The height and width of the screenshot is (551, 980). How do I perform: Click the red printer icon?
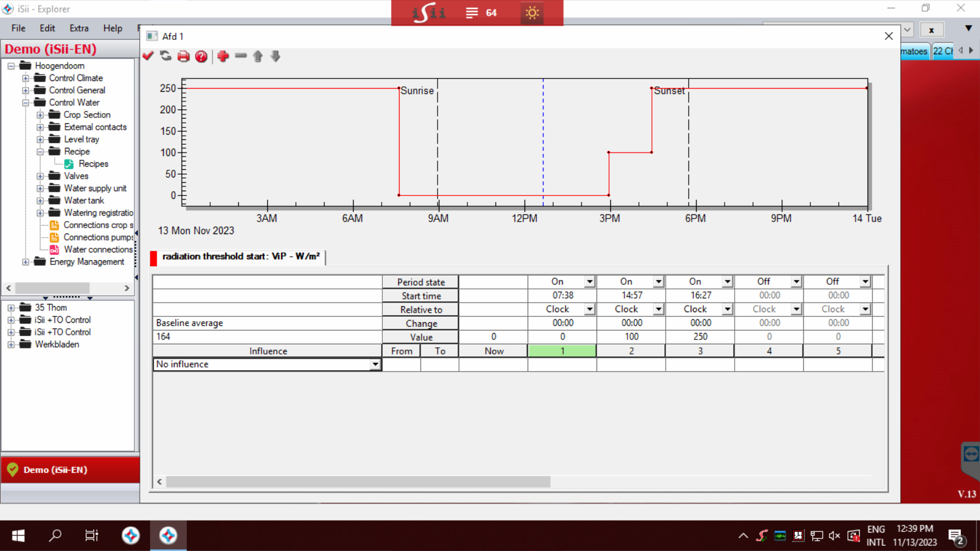(183, 56)
